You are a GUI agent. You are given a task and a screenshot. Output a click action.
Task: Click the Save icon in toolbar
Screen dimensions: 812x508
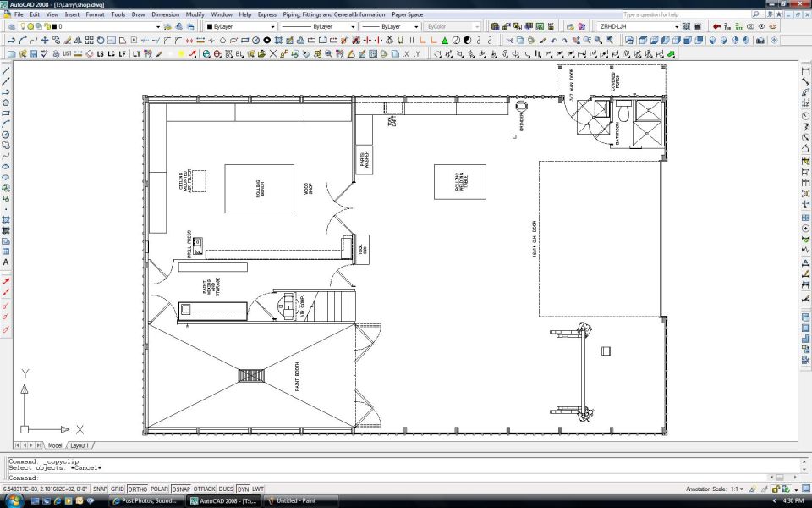coord(34,53)
